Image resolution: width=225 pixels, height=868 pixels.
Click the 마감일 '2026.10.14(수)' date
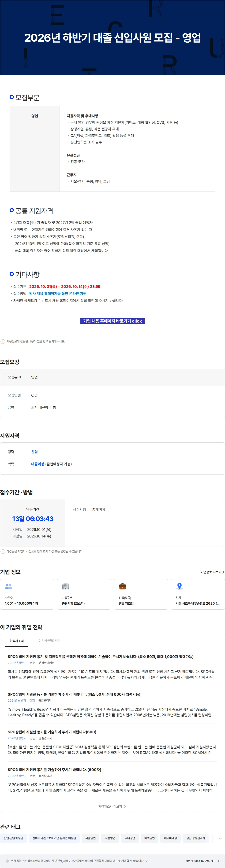click(39, 536)
